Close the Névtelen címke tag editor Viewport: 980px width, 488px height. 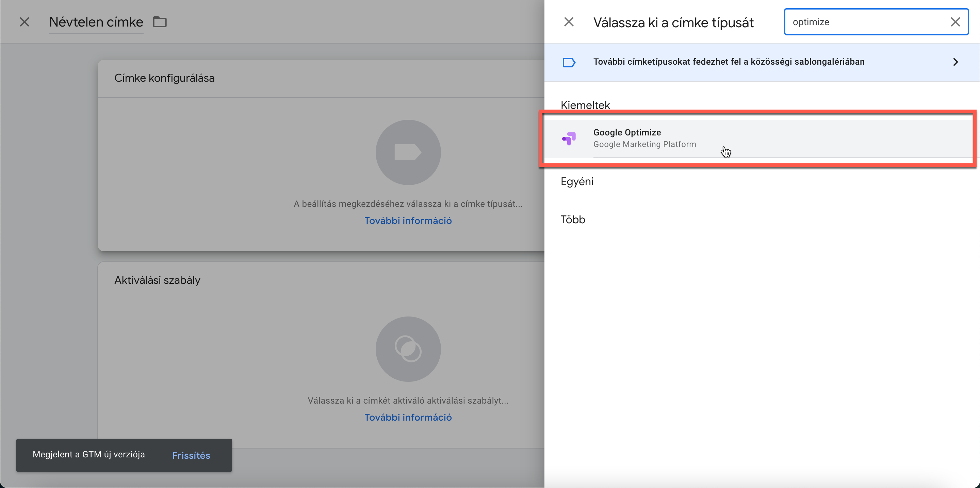click(x=24, y=22)
